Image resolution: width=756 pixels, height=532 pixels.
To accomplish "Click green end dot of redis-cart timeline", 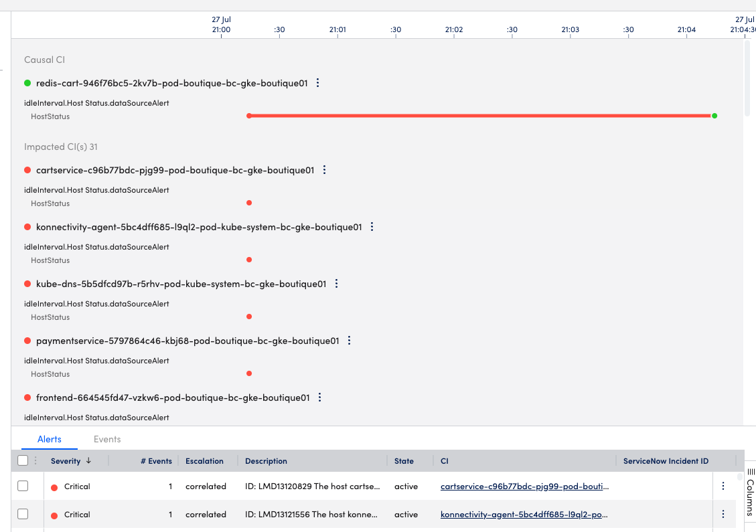I will [x=714, y=116].
